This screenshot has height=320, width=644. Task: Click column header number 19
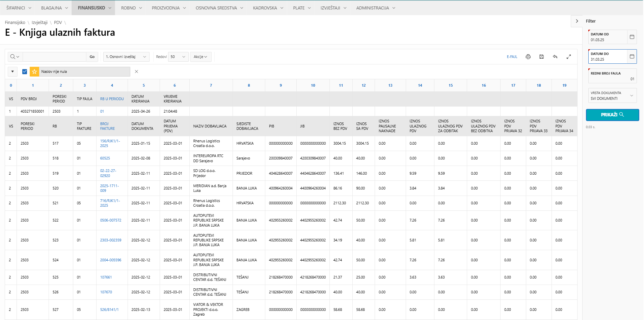pyautogui.click(x=564, y=85)
